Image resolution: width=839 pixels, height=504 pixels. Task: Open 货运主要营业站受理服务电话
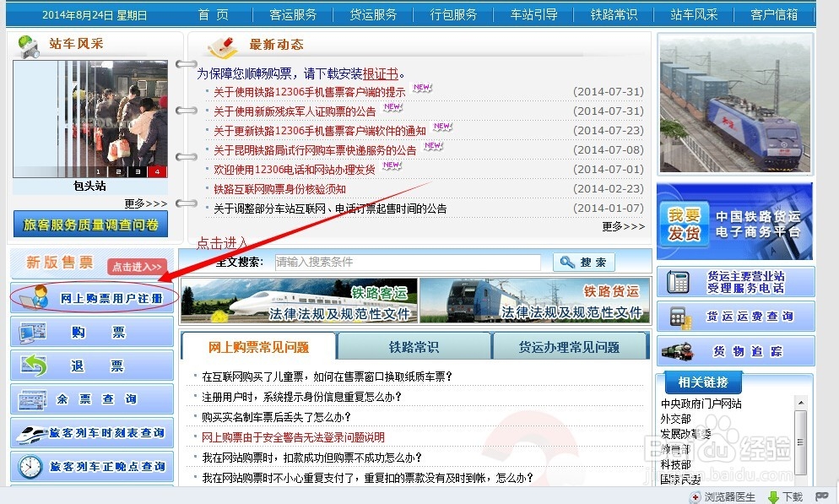point(736,282)
